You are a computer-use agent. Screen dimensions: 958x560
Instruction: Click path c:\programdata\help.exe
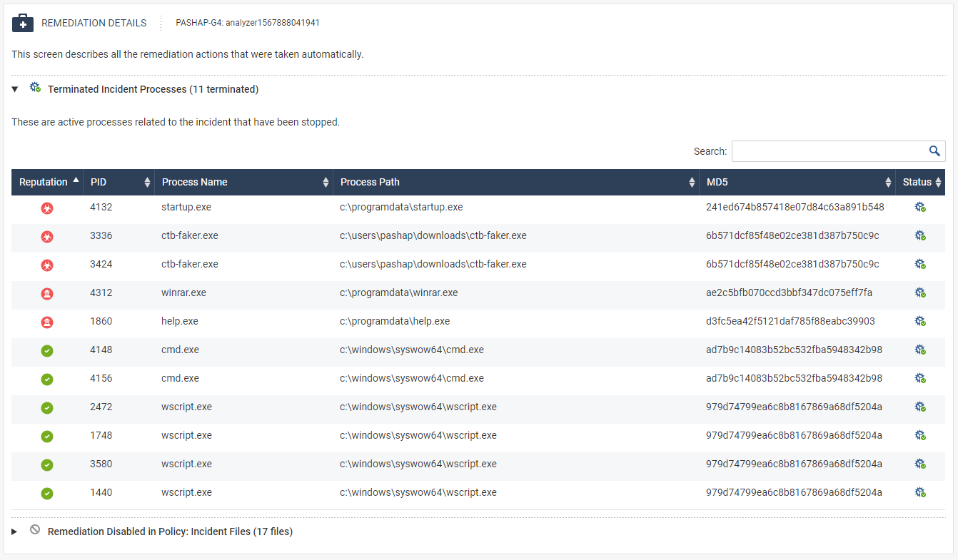point(395,321)
